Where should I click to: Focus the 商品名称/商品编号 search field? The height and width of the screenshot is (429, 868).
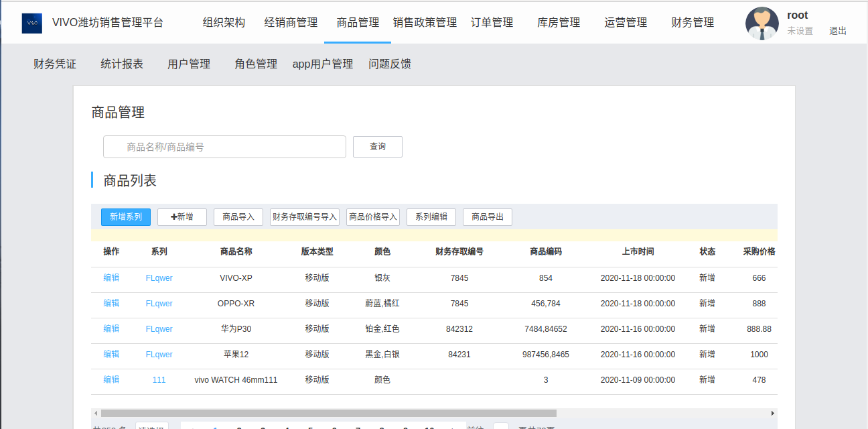tap(224, 147)
